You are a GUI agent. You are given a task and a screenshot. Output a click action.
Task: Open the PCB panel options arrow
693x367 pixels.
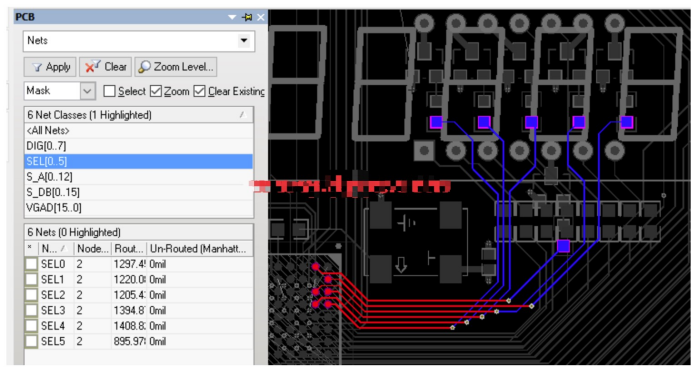click(x=232, y=17)
